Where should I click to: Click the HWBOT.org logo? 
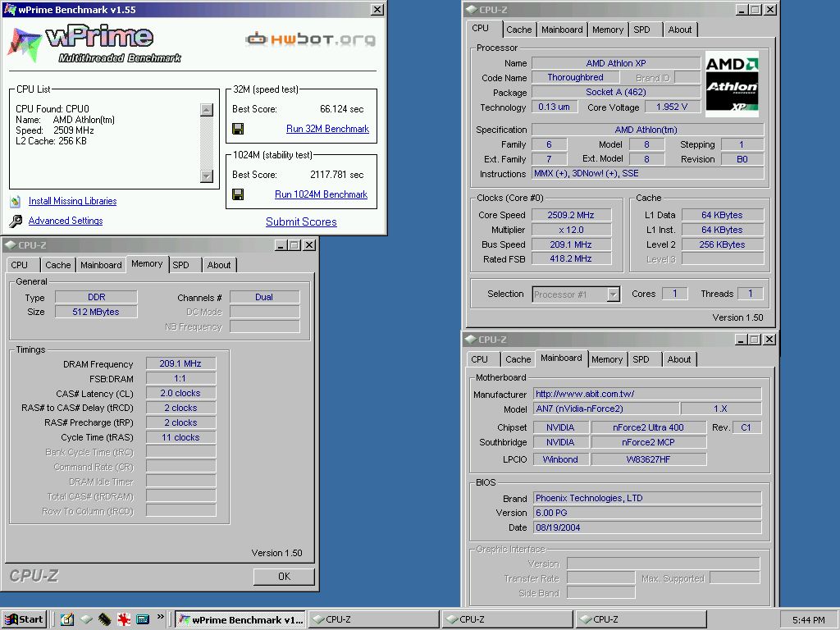(311, 39)
